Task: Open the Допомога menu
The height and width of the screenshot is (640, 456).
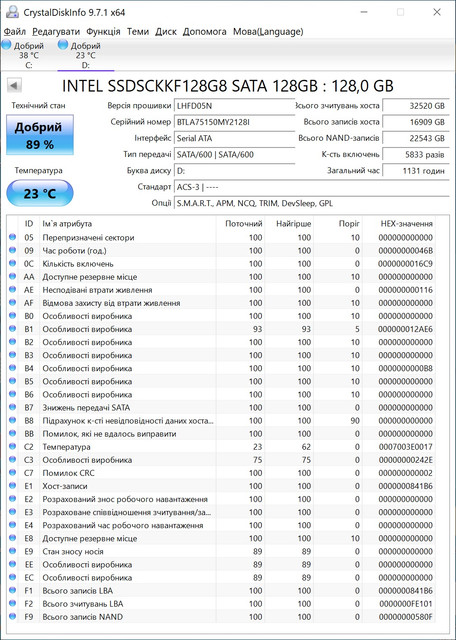Action: click(x=205, y=31)
